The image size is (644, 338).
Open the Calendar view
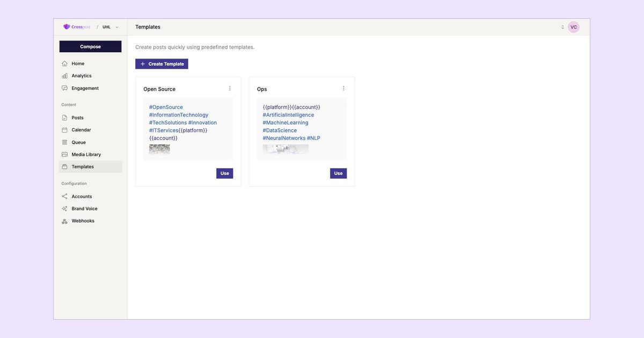90,130
